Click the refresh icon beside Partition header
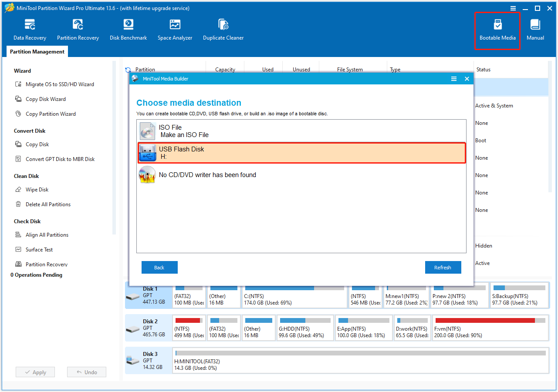The width and height of the screenshot is (558, 392). [x=128, y=70]
